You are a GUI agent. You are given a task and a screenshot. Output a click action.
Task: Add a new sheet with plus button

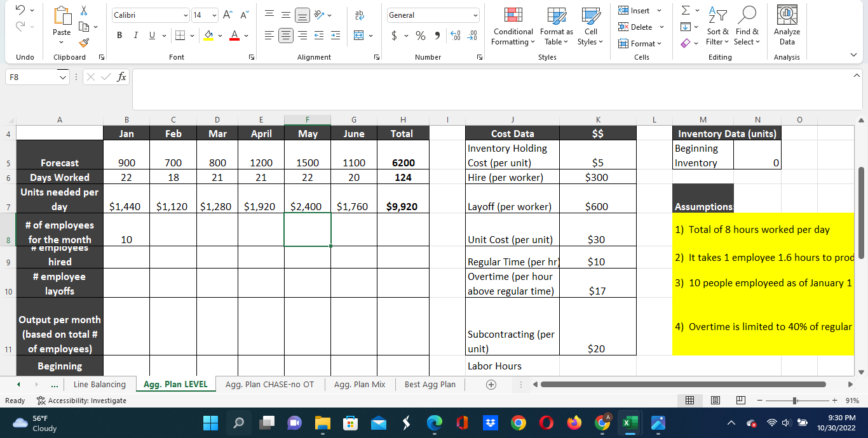click(x=491, y=385)
